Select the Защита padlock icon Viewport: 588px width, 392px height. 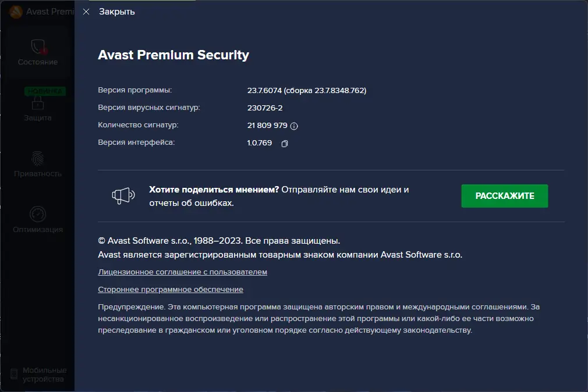38,103
